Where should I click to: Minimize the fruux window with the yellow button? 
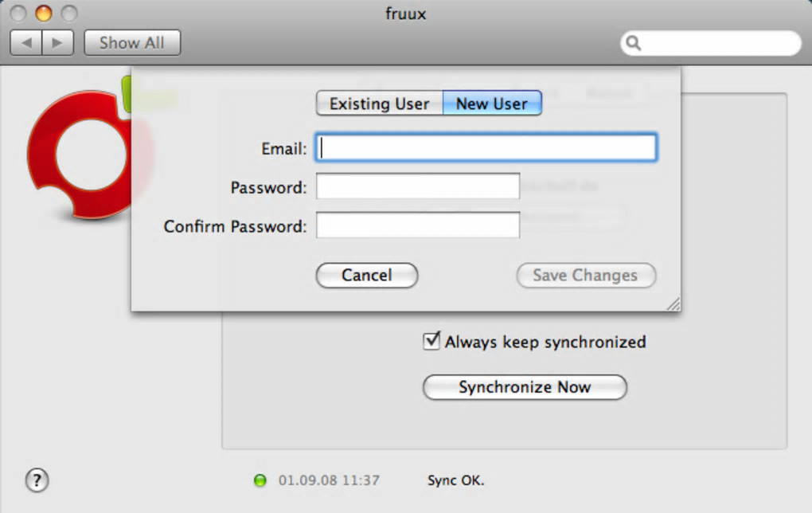(44, 14)
